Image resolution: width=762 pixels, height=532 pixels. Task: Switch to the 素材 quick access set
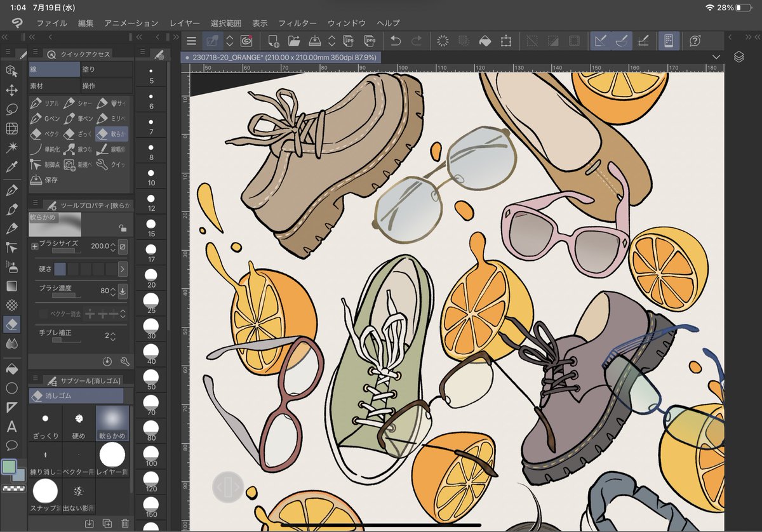pyautogui.click(x=54, y=86)
